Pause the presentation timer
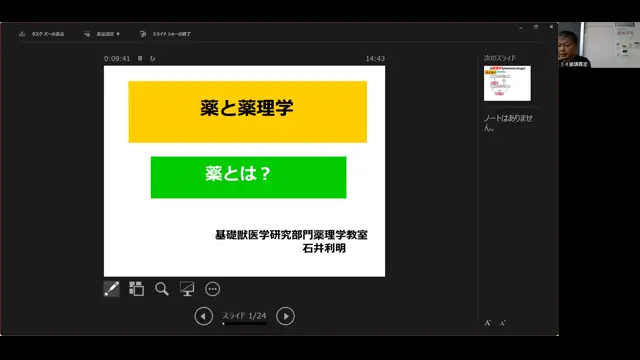The width and height of the screenshot is (640, 360). [140, 58]
